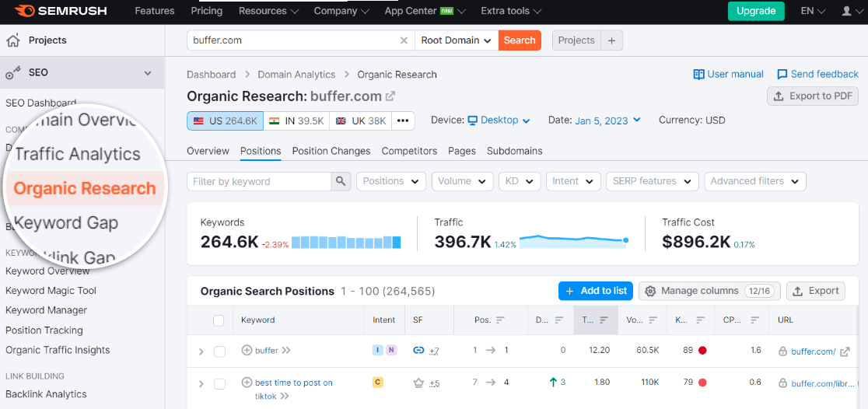Change the Desktop device dropdown
This screenshot has height=409, width=868.
click(x=499, y=120)
